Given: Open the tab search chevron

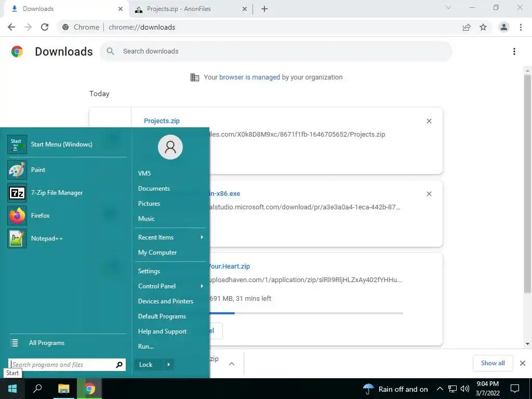Looking at the screenshot, I should 448,7.
